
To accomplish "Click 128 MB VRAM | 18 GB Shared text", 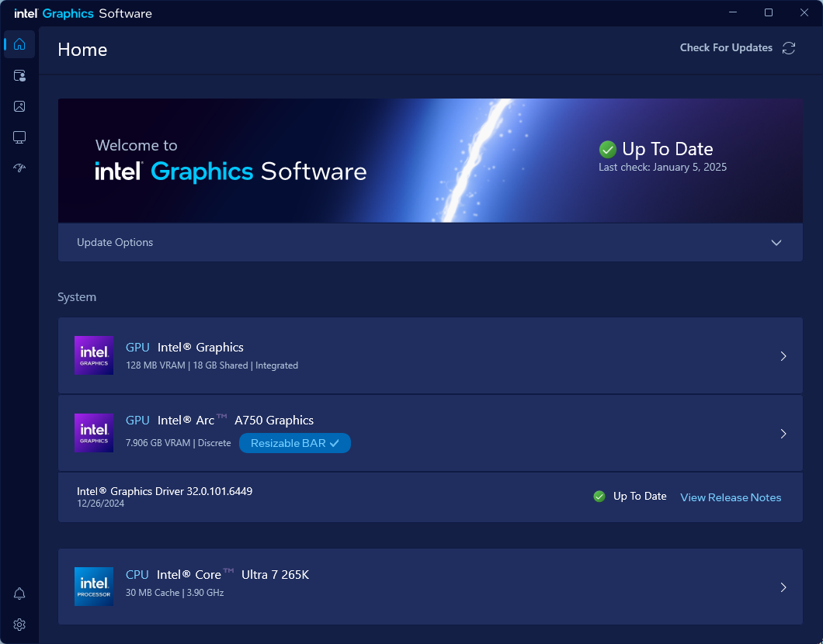I will (x=212, y=365).
